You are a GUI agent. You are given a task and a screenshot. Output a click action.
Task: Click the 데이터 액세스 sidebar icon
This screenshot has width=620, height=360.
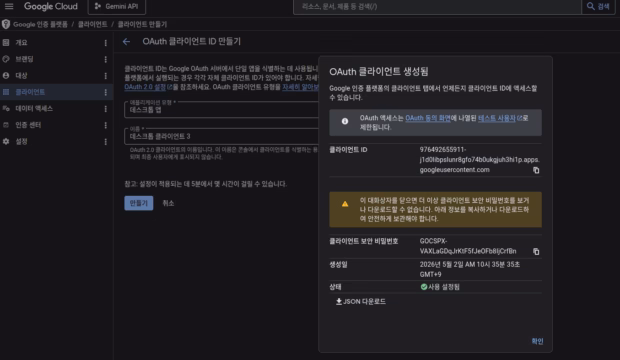pyautogui.click(x=6, y=108)
